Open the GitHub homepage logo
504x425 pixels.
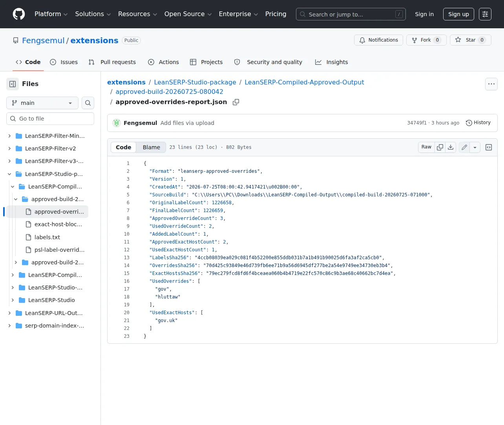click(x=19, y=14)
